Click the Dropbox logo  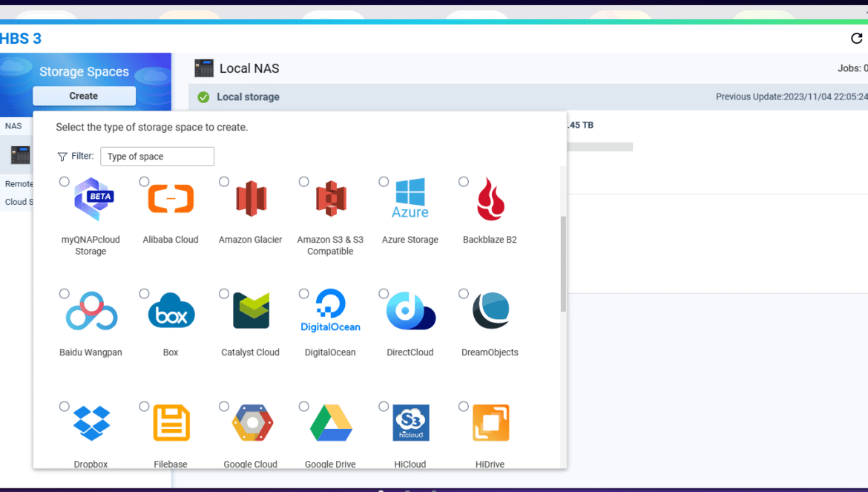click(x=91, y=424)
